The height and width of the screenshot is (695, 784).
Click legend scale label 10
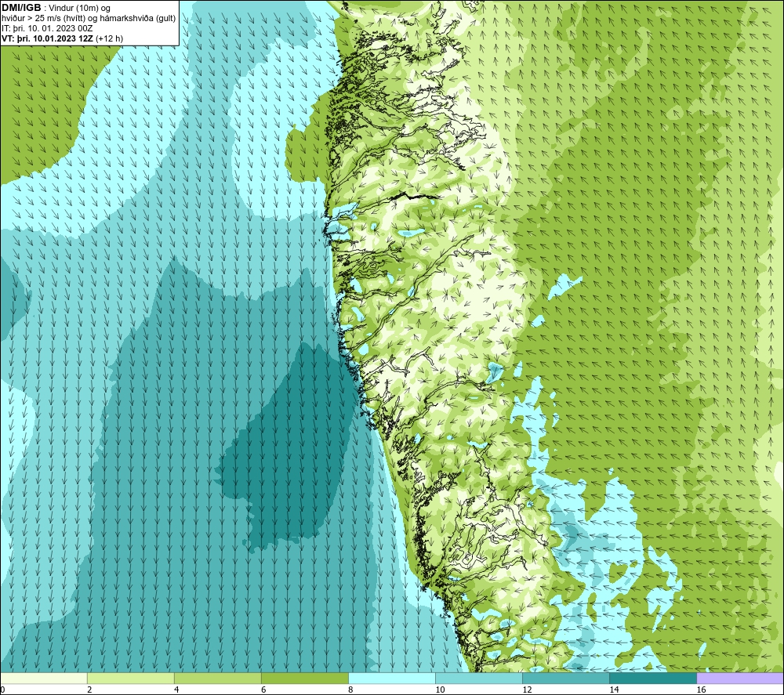440,690
